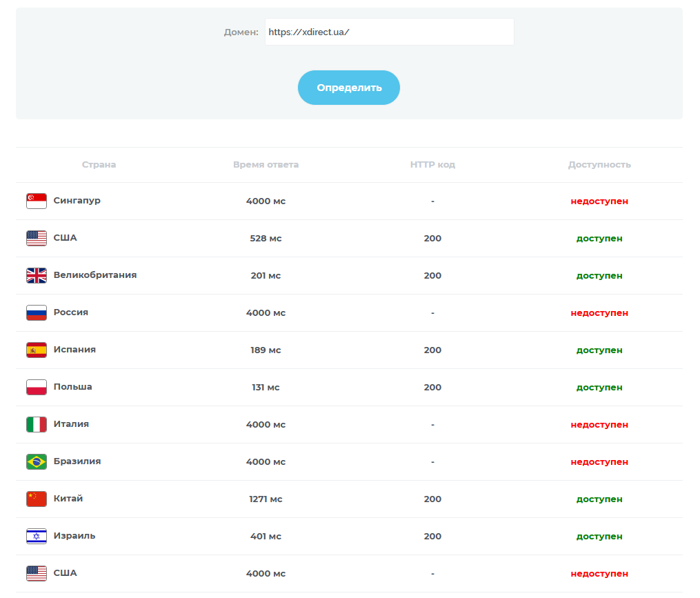Click the Италия flag icon
The image size is (700, 598).
37,424
